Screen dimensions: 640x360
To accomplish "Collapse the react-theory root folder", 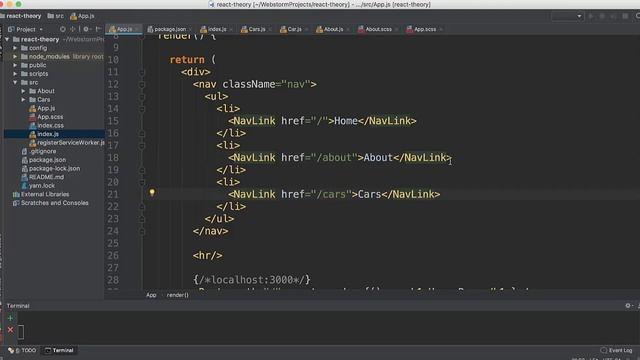I will (x=7, y=39).
